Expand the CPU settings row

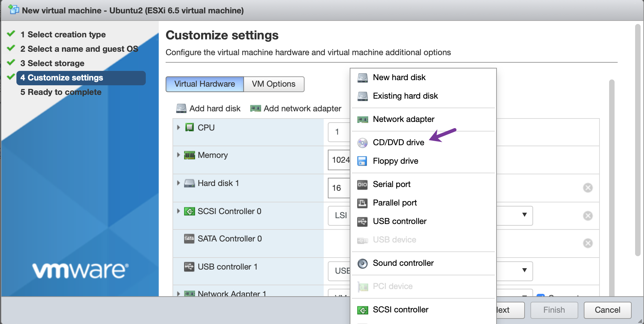pos(178,127)
